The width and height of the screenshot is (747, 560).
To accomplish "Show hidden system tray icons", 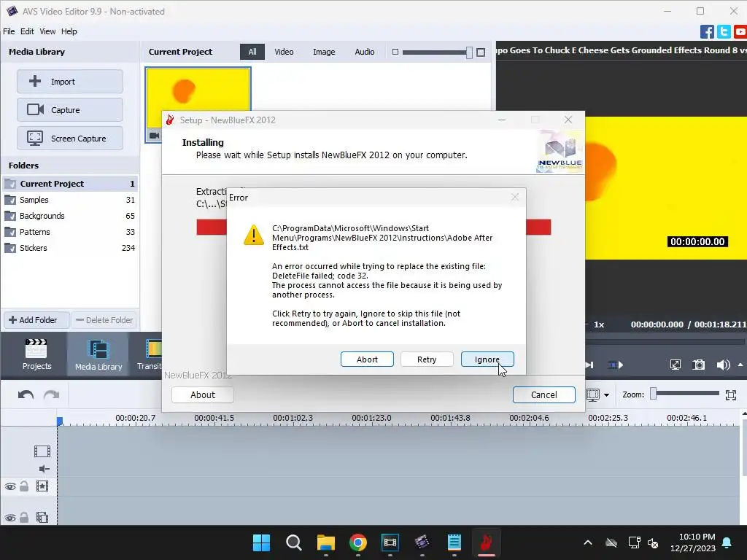I will coord(588,542).
